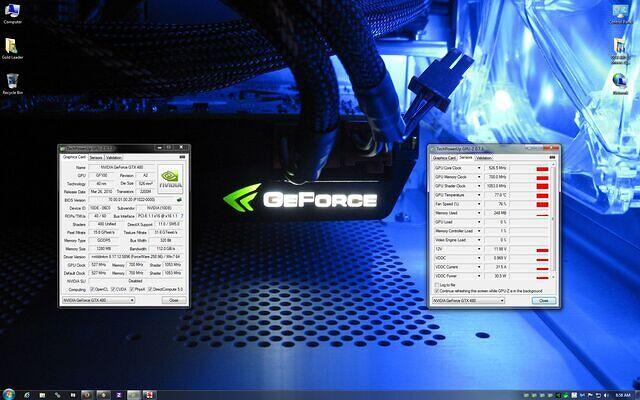640x400 pixels.
Task: Switch to Graphics Card tab in Sensors window
Action: (x=444, y=158)
